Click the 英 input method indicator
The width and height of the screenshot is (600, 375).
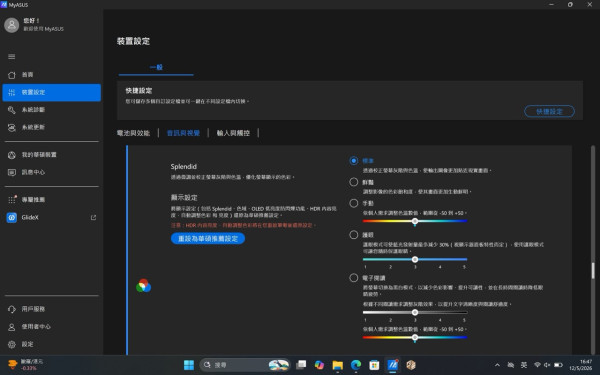pos(524,365)
